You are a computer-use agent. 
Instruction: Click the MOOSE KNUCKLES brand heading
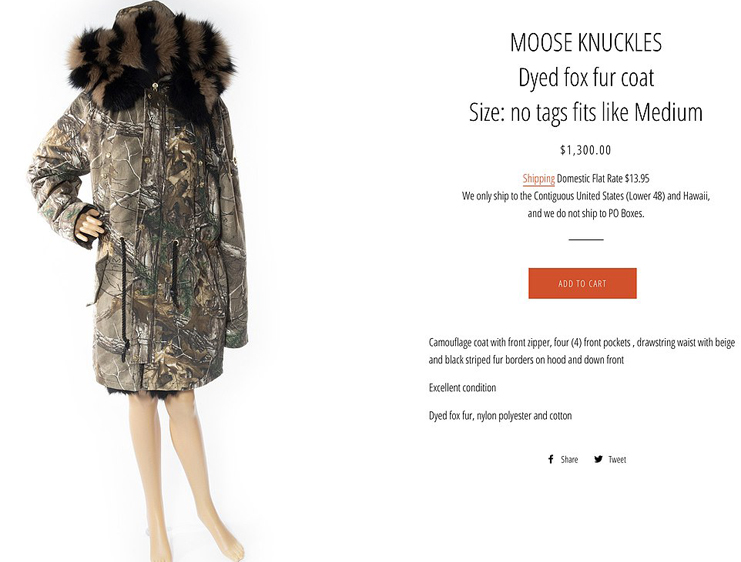tap(586, 42)
